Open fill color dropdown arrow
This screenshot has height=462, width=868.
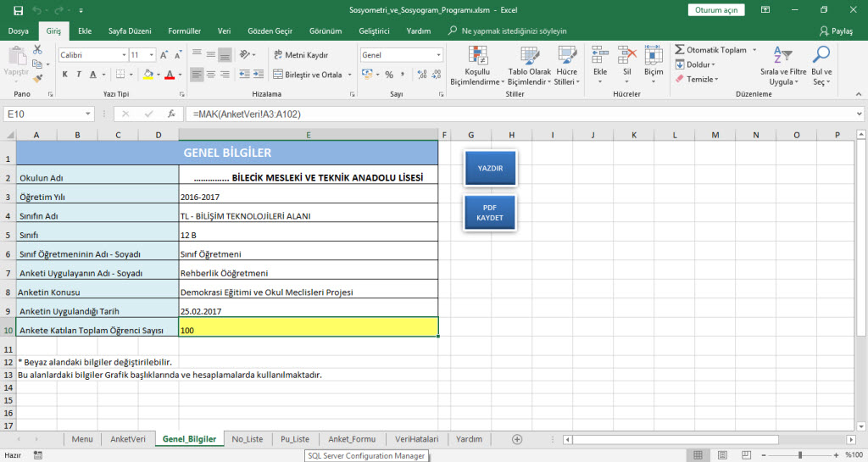click(159, 74)
